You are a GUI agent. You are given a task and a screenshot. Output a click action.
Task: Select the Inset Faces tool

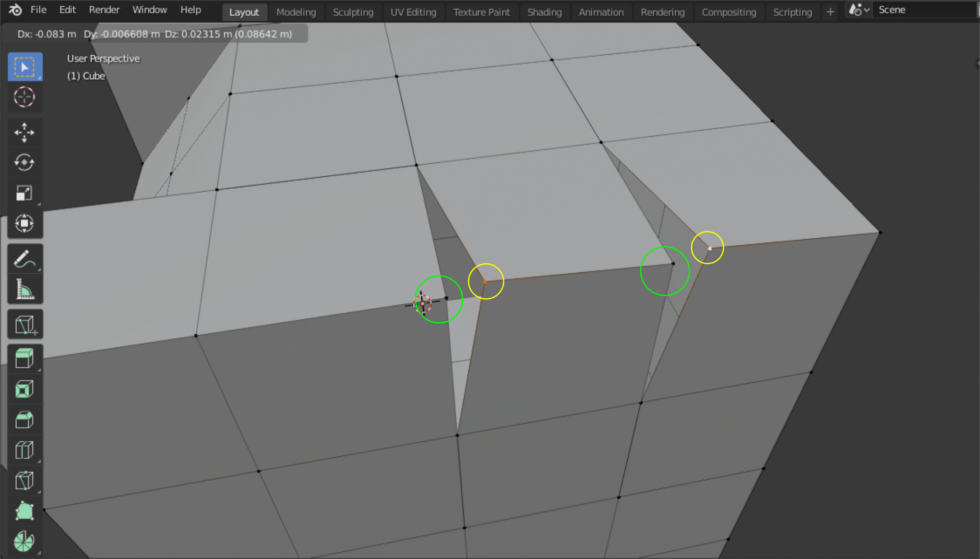[x=25, y=389]
